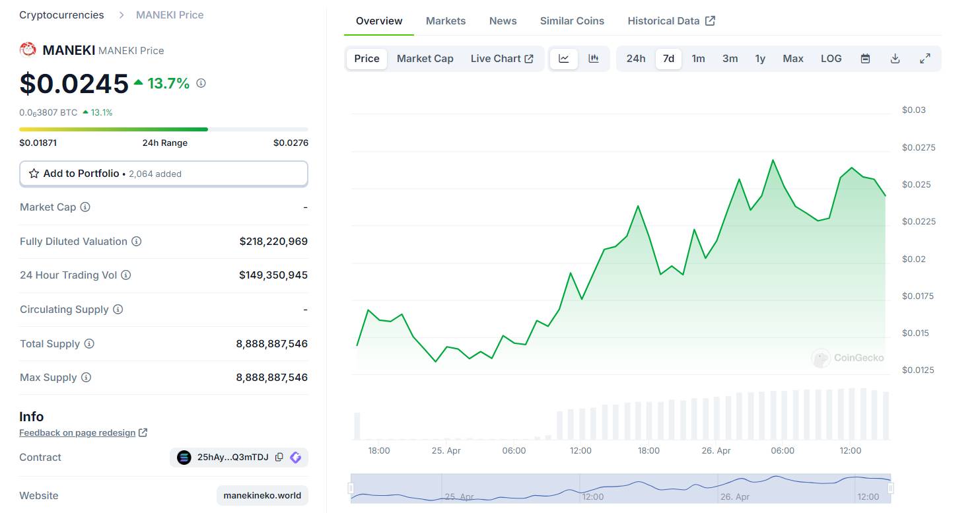Download the chart data icon

coord(895,59)
